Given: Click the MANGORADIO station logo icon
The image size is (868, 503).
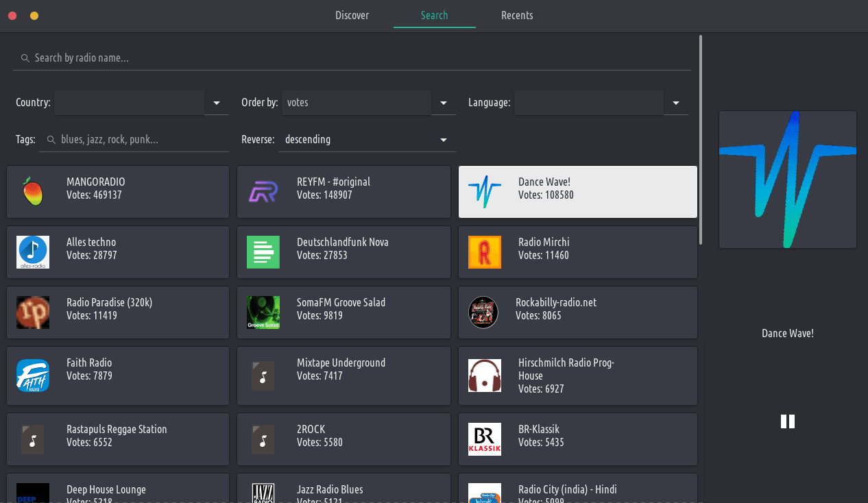Looking at the screenshot, I should 32,192.
